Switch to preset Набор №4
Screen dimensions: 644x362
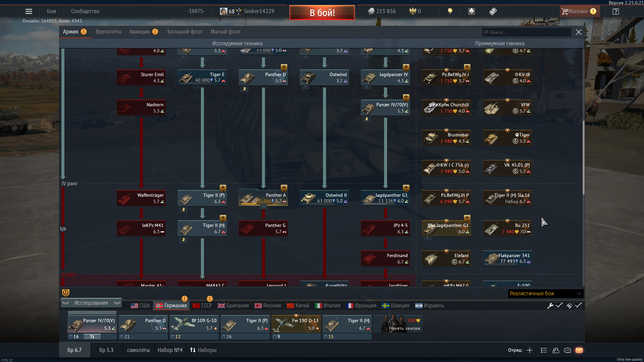click(x=170, y=350)
